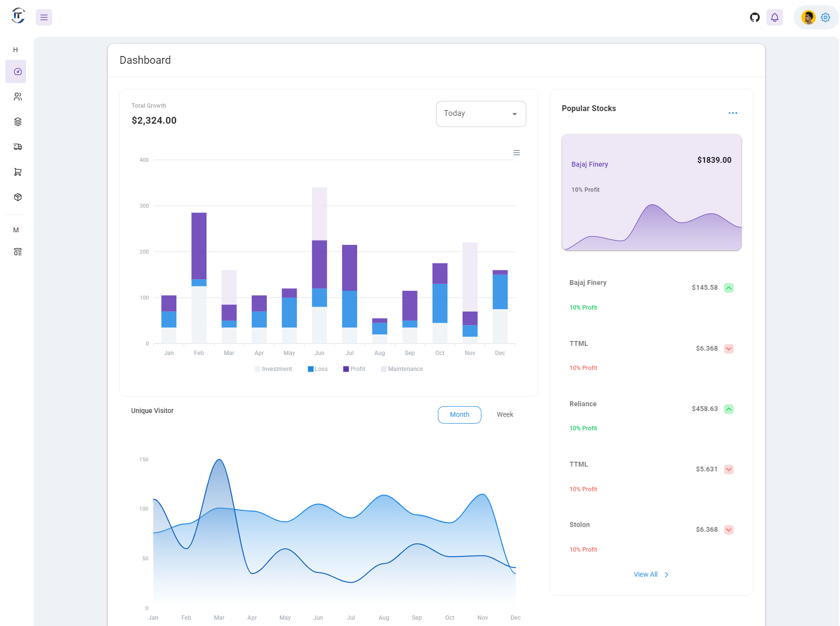Open the Total Growth chart menu icon
The height and width of the screenshot is (626, 840).
click(x=517, y=153)
